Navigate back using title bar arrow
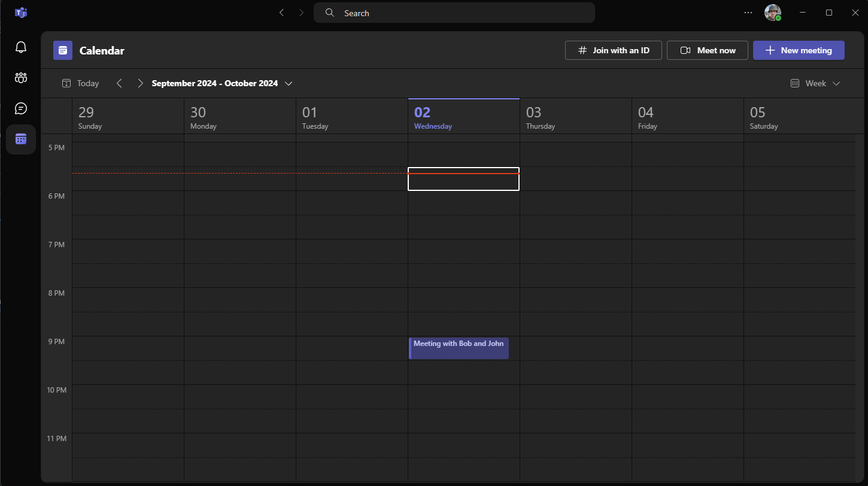 (x=281, y=13)
